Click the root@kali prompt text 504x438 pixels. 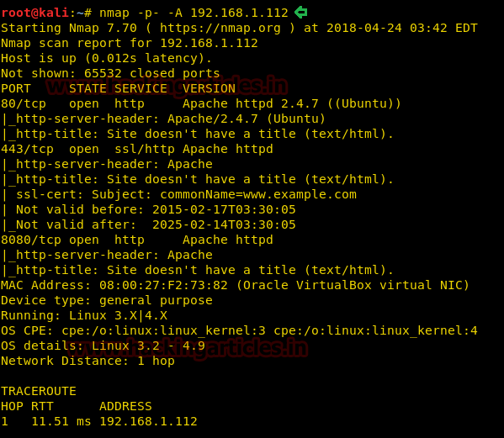point(35,13)
